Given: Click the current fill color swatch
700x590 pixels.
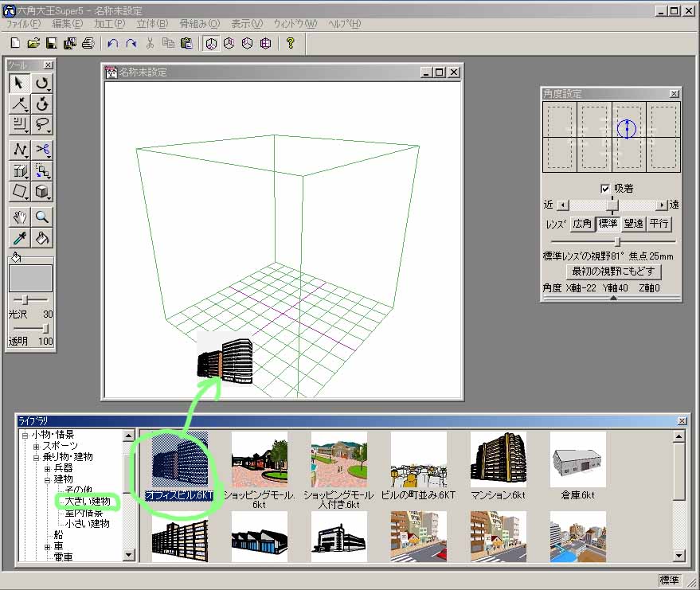Looking at the screenshot, I should tap(31, 279).
